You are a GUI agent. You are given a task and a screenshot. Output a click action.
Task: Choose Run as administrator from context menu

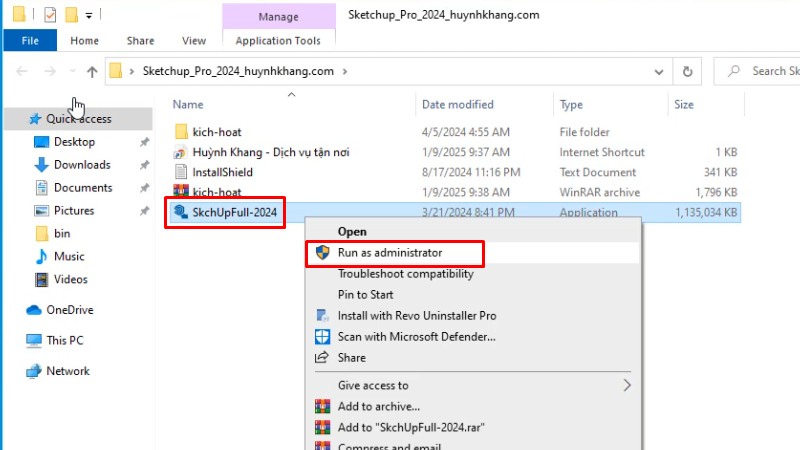pyautogui.click(x=390, y=253)
